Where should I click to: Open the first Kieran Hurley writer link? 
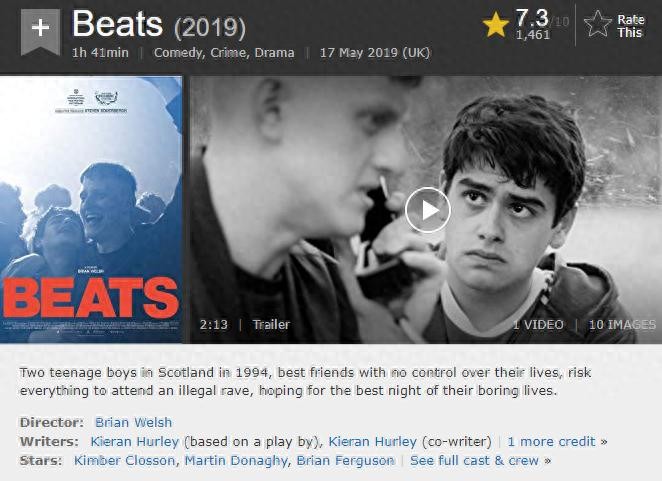point(135,441)
